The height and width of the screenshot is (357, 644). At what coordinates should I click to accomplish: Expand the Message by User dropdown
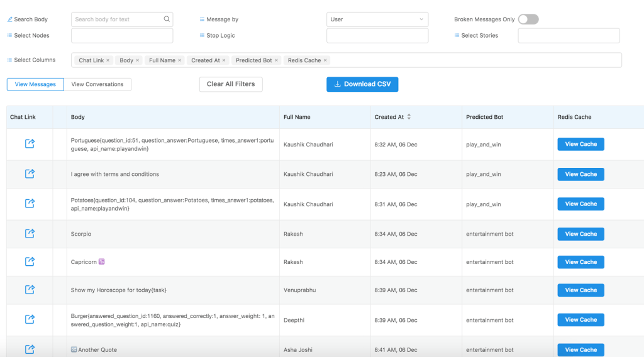[377, 19]
